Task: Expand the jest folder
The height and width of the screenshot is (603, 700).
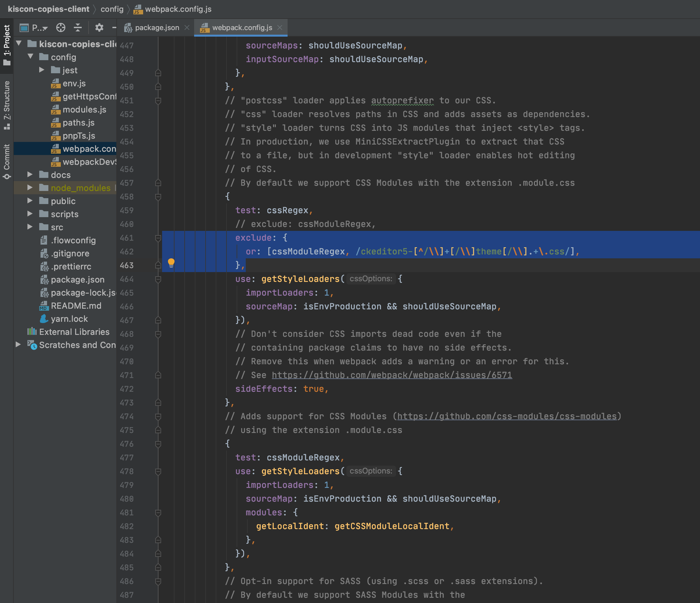Action: click(x=42, y=70)
